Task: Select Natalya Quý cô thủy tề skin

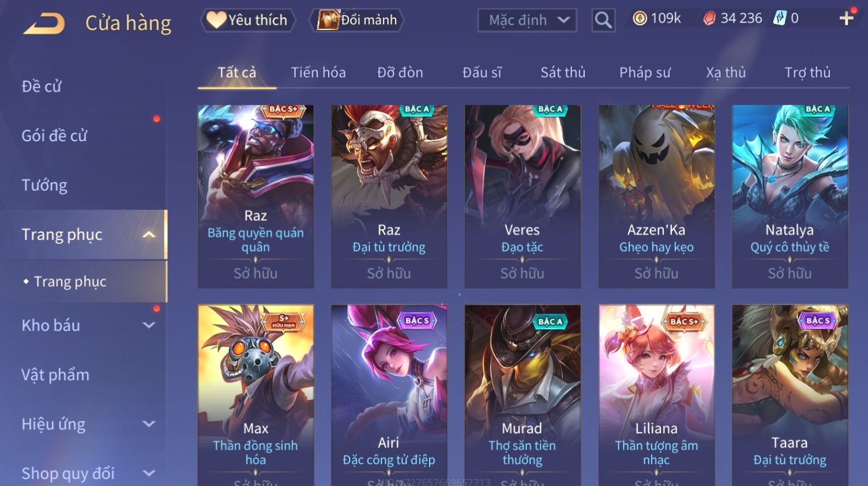Action: click(x=790, y=196)
